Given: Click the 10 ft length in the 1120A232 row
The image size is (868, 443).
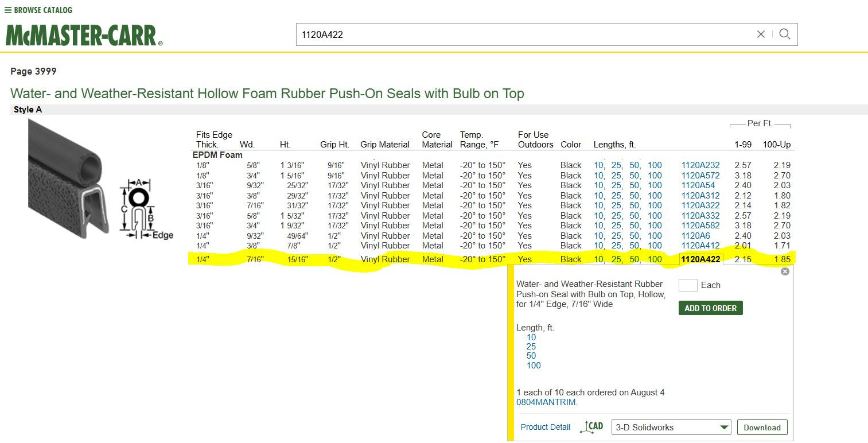Looking at the screenshot, I should pyautogui.click(x=598, y=165).
